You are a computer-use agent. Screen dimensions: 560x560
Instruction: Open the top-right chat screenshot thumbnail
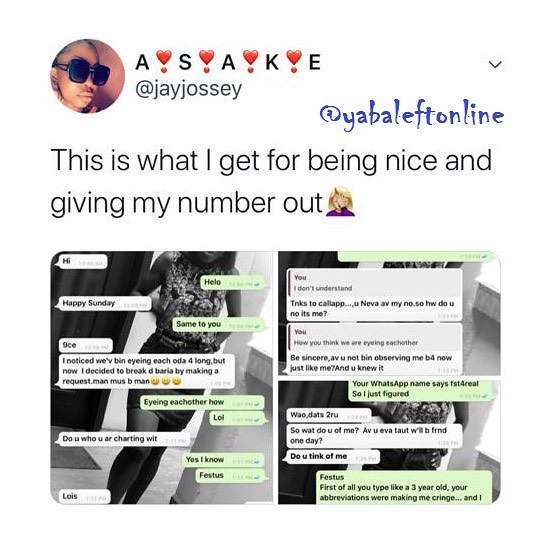(389, 313)
